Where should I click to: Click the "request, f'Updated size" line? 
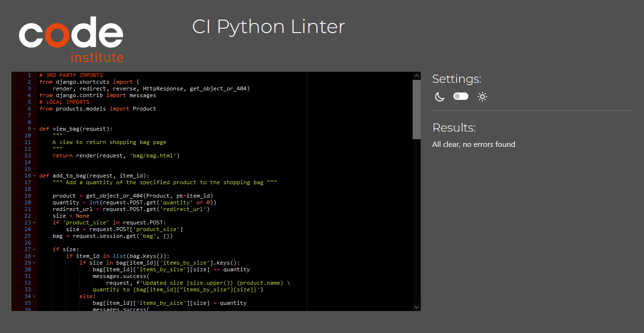tap(198, 283)
